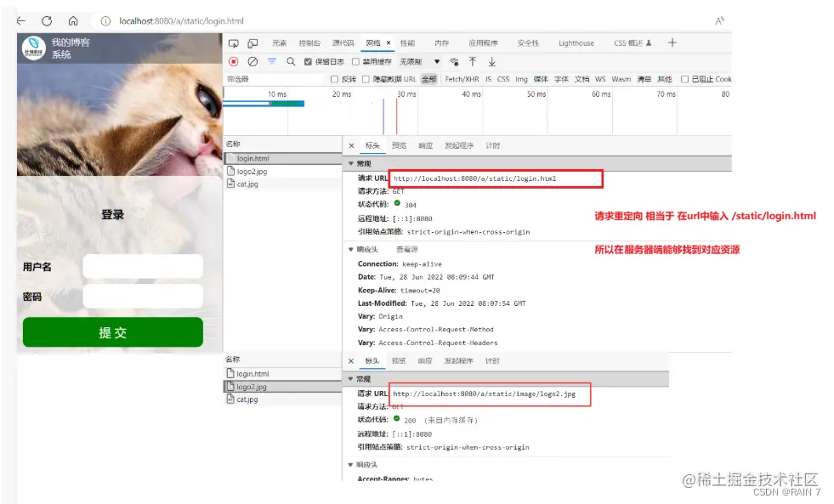This screenshot has width=834, height=504.
Task: Click 查看源 link beside 响应头
Action: [407, 249]
